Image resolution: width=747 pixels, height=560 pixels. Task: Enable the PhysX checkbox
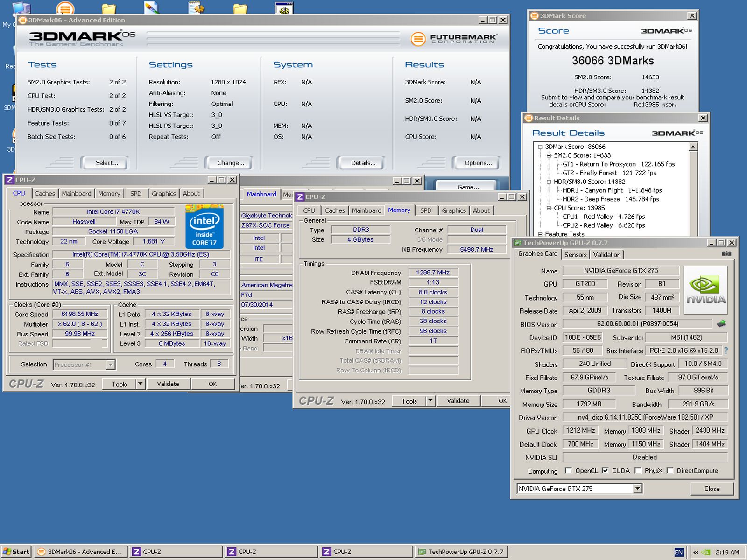pyautogui.click(x=638, y=470)
